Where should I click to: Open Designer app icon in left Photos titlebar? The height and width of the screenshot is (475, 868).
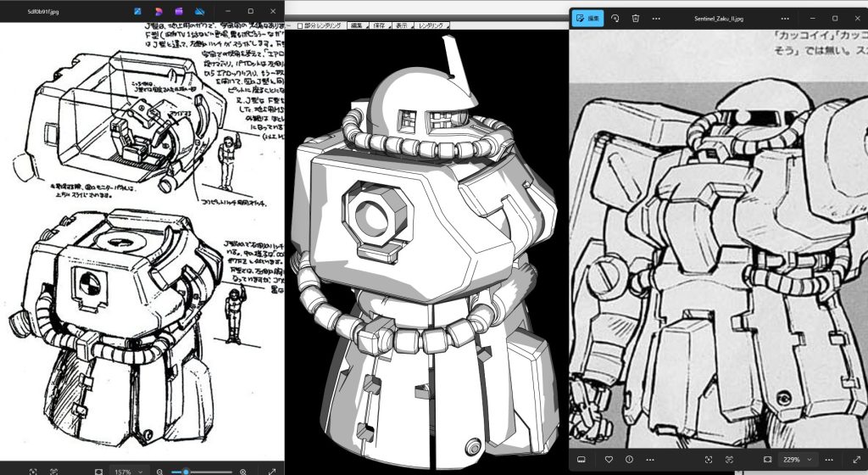pos(159,11)
